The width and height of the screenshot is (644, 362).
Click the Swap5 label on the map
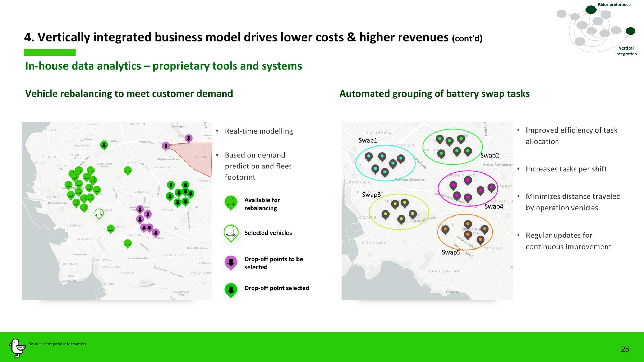click(451, 252)
